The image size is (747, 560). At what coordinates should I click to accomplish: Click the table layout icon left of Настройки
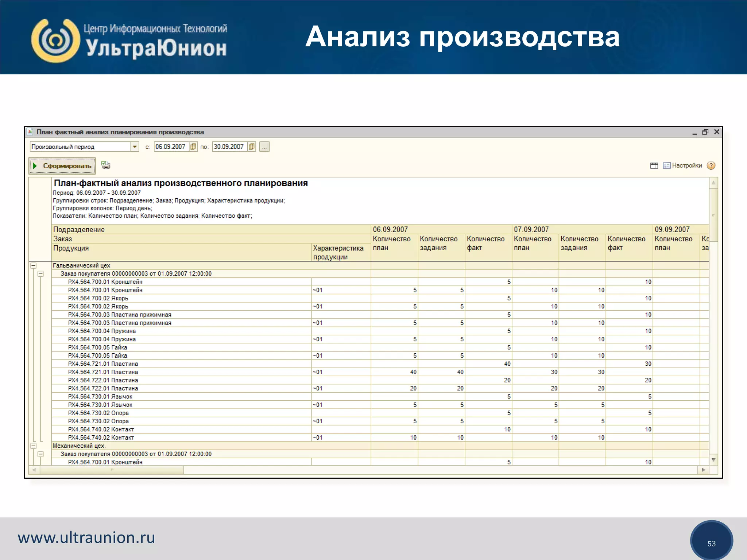[654, 166]
